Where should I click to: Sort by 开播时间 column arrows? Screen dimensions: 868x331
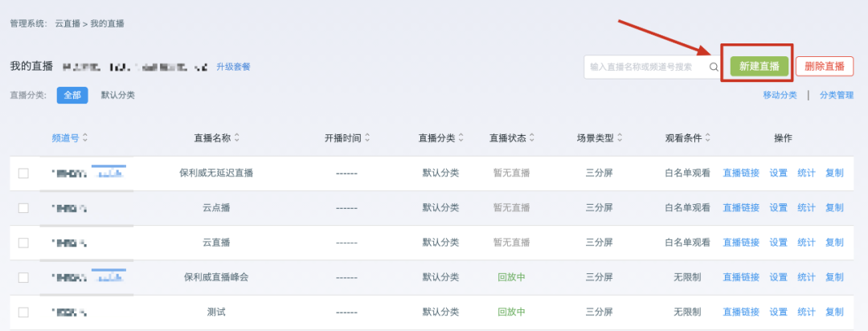(367, 138)
